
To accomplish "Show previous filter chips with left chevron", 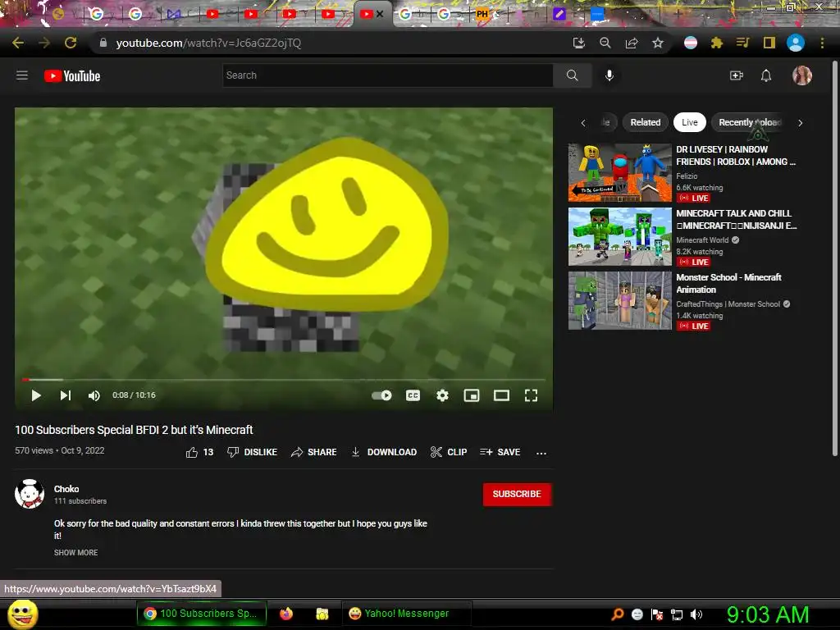I will (583, 123).
